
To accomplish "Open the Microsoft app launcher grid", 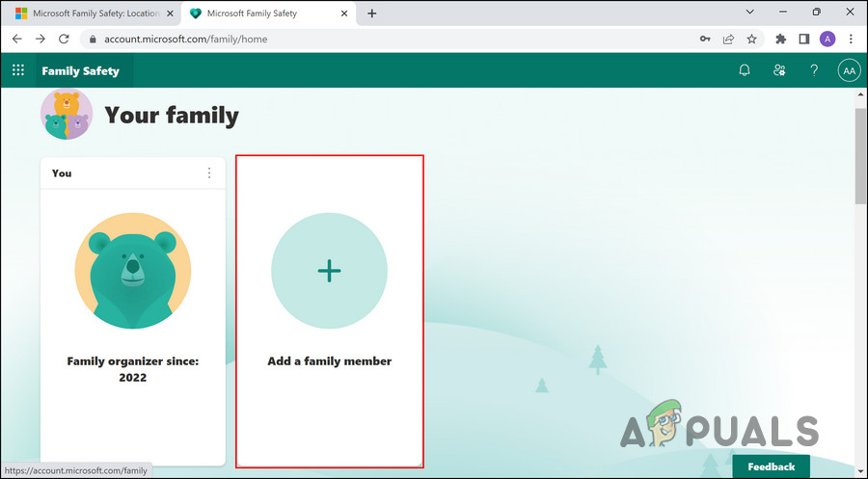I will [x=18, y=70].
